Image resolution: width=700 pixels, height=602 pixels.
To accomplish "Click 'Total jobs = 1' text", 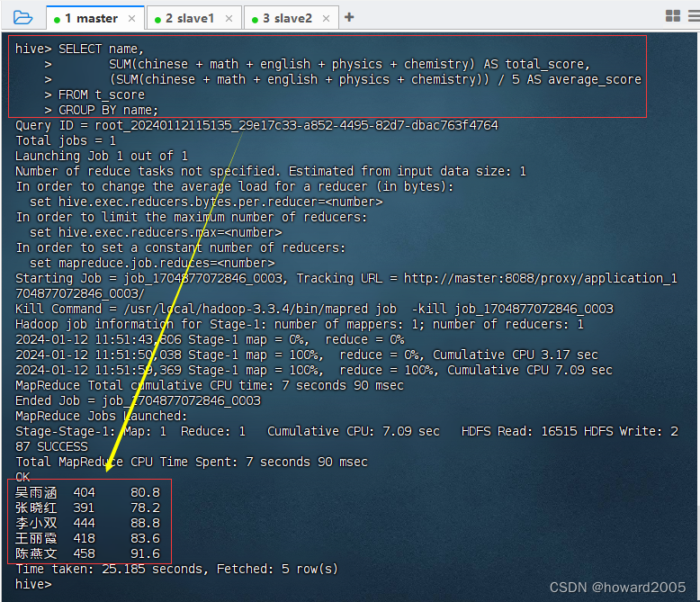I will pyautogui.click(x=66, y=140).
